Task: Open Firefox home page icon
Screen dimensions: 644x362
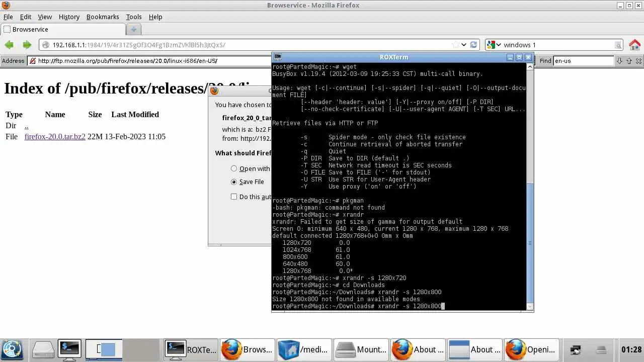Action: pyautogui.click(x=635, y=45)
